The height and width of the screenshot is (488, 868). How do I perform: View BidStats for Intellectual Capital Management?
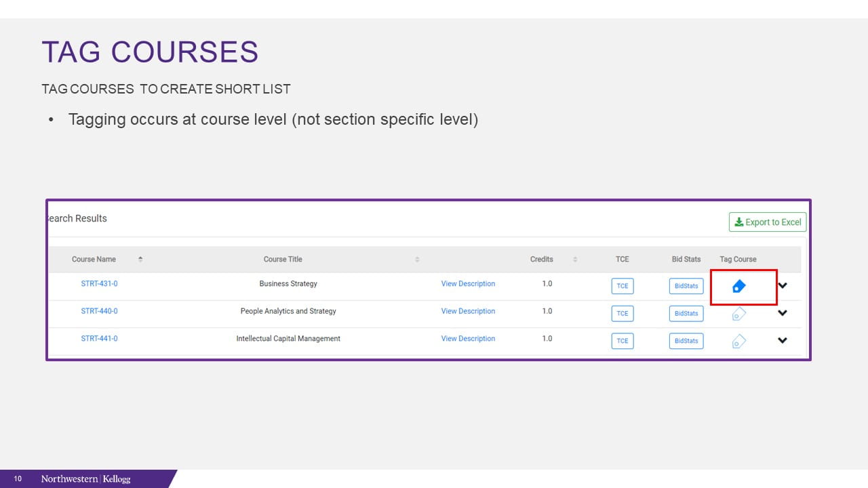(x=686, y=341)
